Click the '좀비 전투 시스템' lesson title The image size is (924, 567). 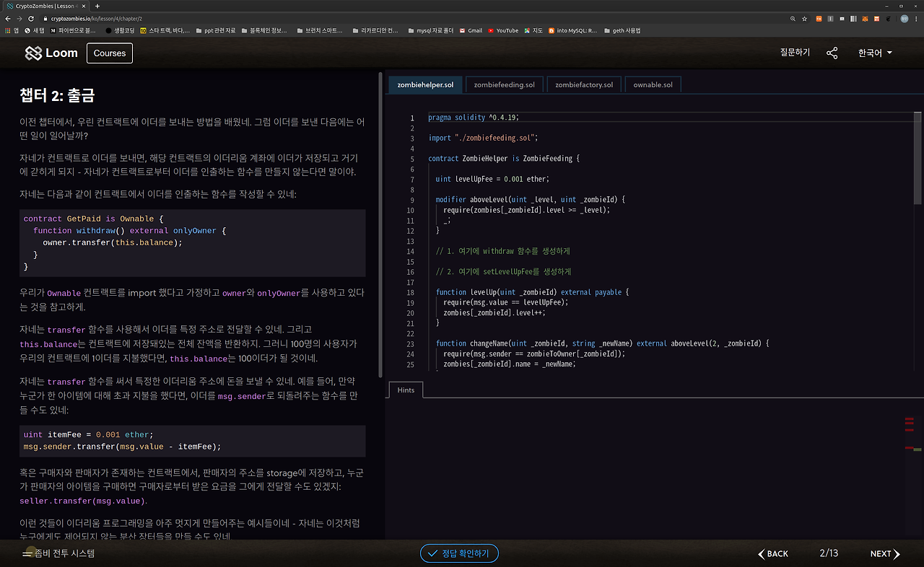pyautogui.click(x=66, y=553)
